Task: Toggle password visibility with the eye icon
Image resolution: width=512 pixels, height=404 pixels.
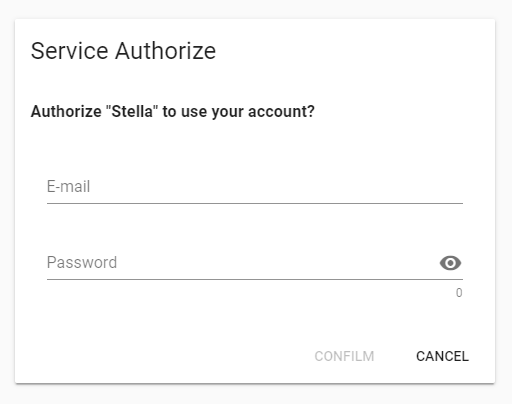Action: 450,263
